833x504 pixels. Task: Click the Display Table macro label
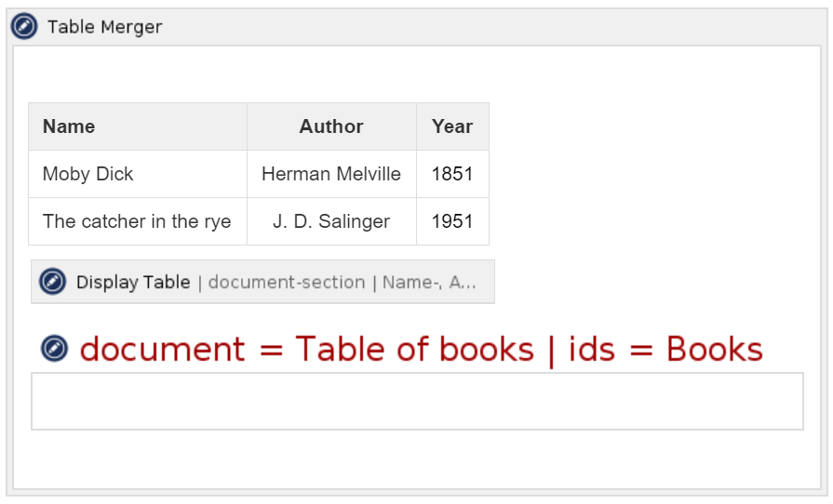(x=133, y=282)
